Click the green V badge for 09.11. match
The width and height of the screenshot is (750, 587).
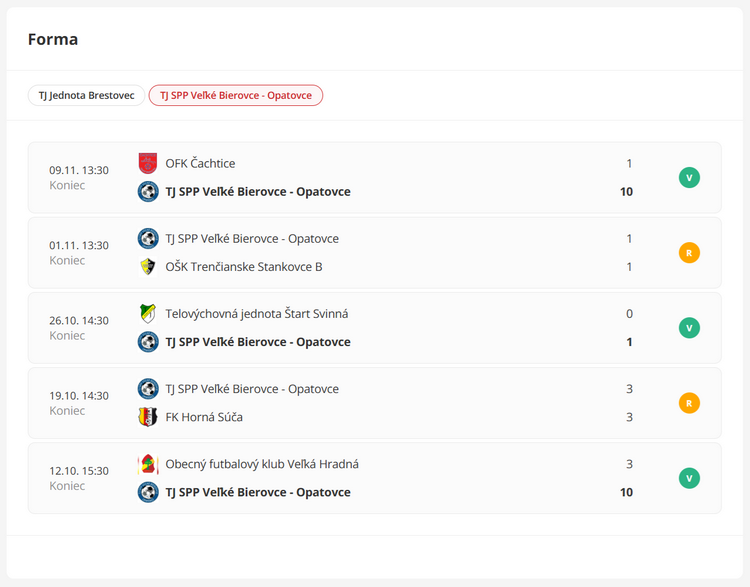(x=689, y=178)
